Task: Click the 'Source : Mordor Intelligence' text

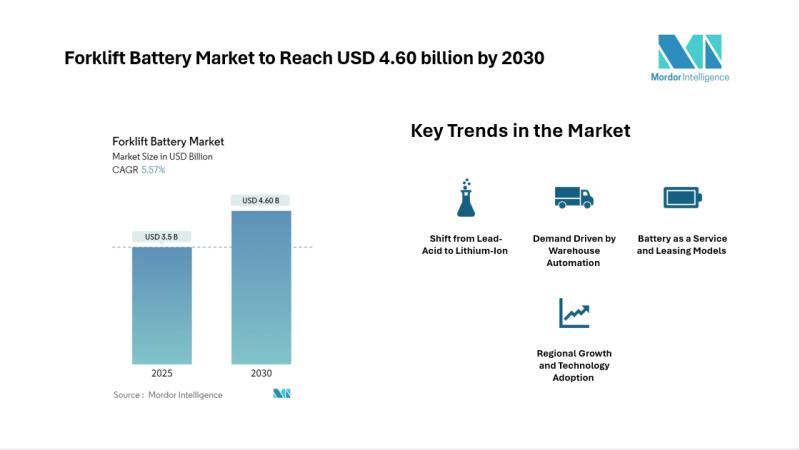Action: click(x=168, y=395)
